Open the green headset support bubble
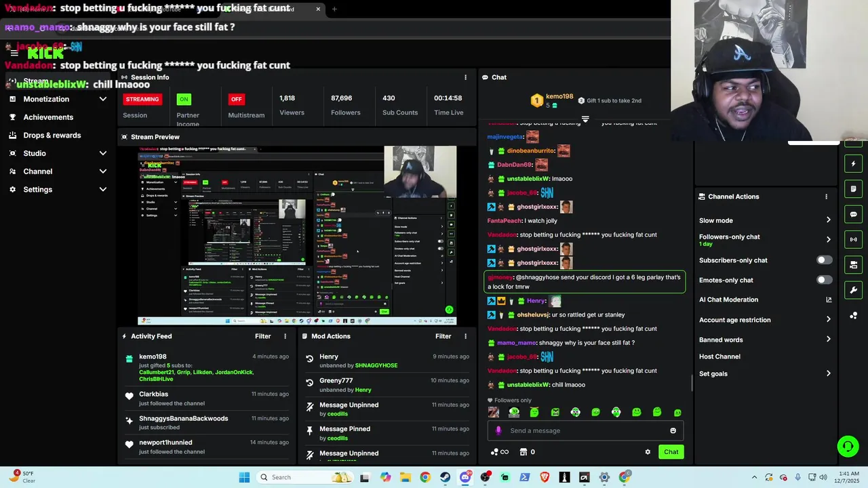The height and width of the screenshot is (488, 868). click(848, 446)
